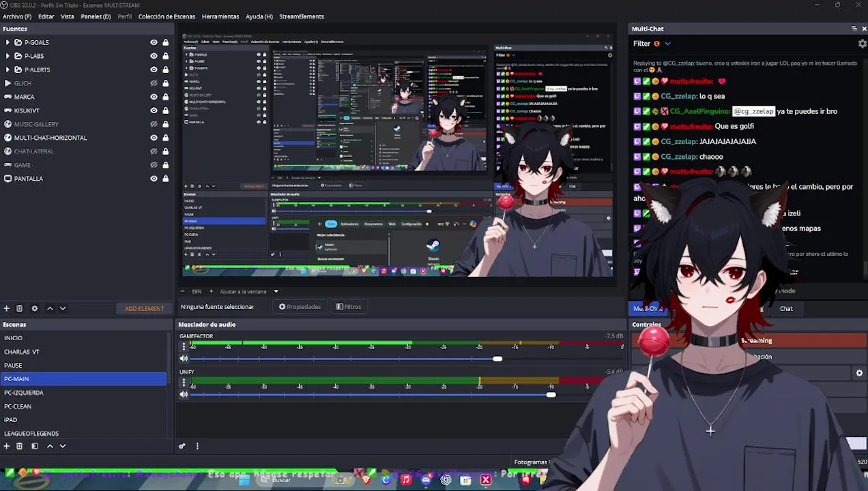Unlock the PANTALLA source

pos(165,179)
